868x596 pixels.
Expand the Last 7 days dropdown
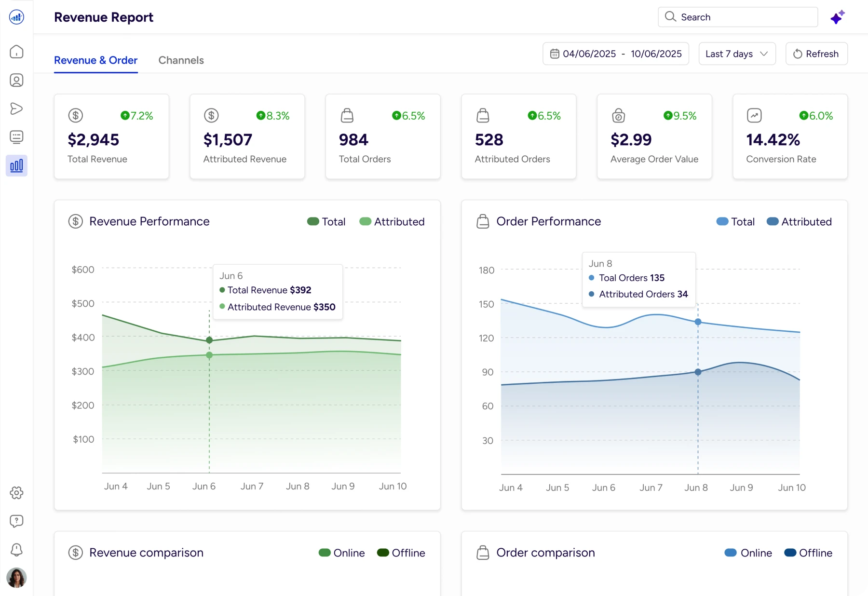click(x=736, y=54)
